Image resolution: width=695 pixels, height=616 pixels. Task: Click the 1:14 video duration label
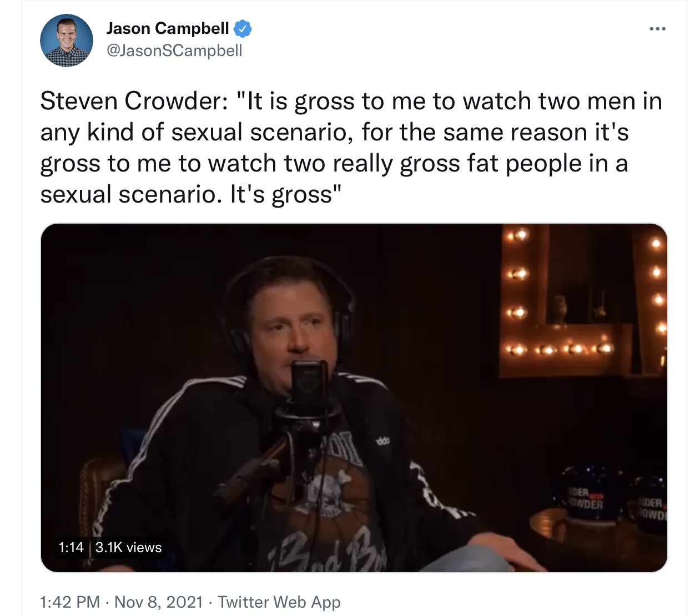pos(71,547)
